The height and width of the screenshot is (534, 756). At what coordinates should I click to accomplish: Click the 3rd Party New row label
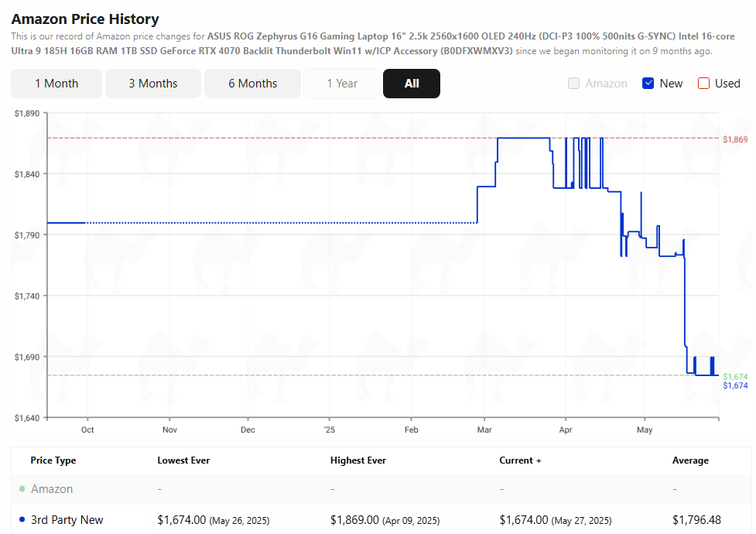pos(67,520)
